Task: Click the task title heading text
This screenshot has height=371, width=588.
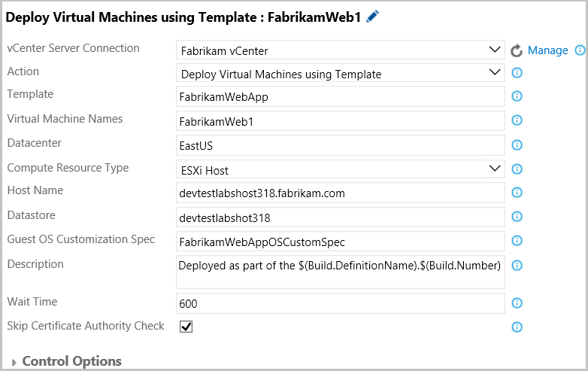Action: 183,17
